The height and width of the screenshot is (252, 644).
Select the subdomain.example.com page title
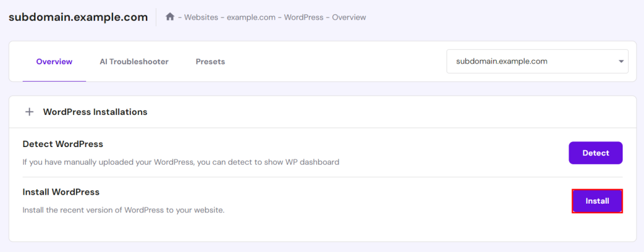point(78,17)
